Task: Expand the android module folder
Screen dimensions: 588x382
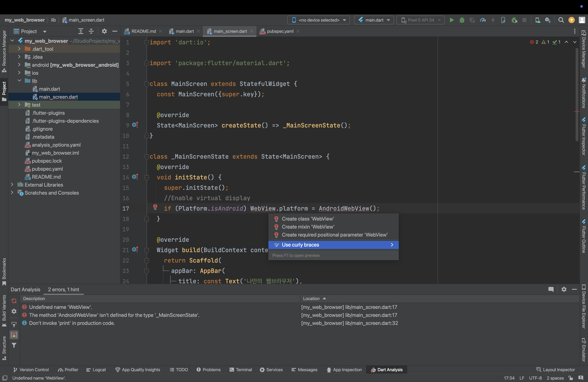Action: point(19,65)
